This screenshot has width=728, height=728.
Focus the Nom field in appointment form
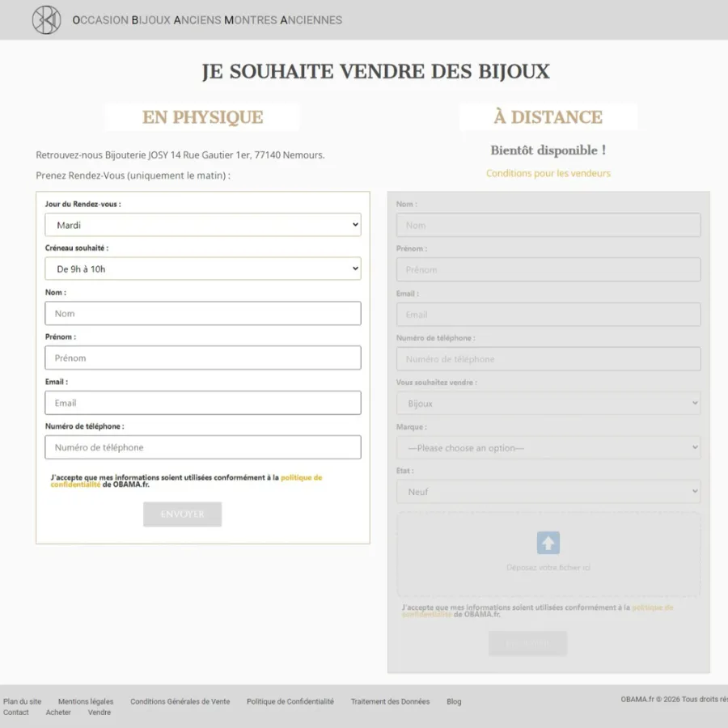(x=202, y=313)
